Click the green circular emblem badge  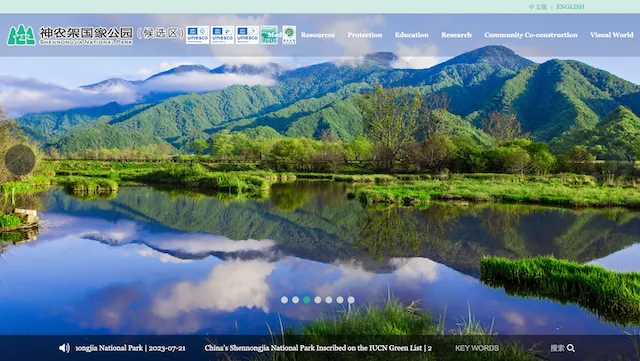tap(289, 35)
